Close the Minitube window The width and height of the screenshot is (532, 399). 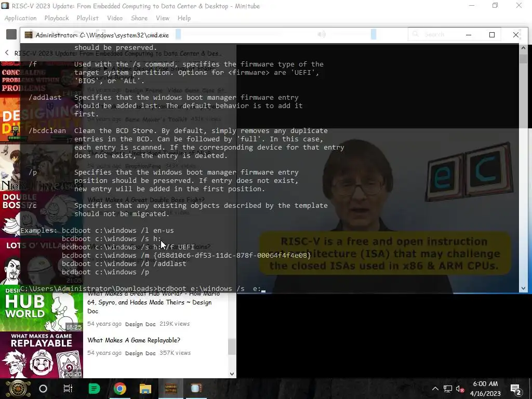pos(519,5)
